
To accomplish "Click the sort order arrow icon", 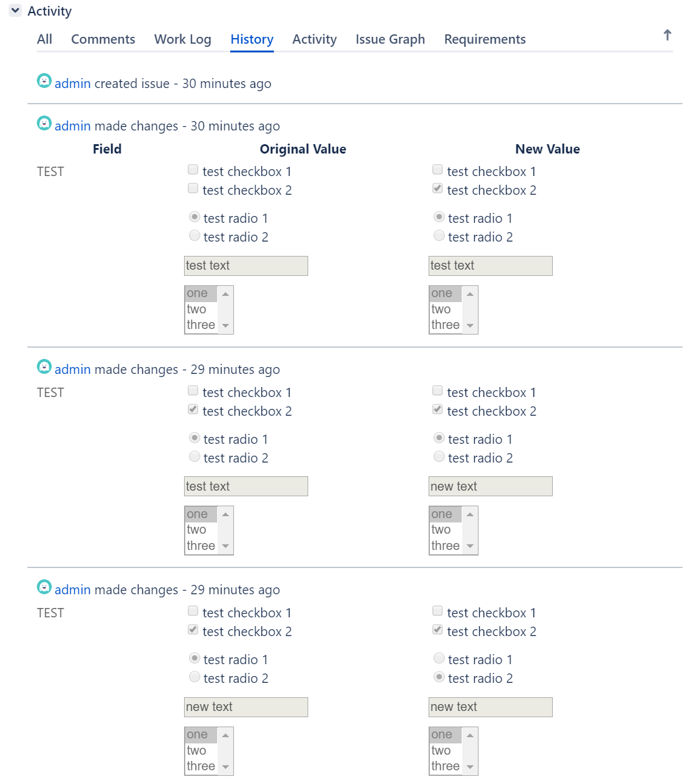I will [x=667, y=35].
